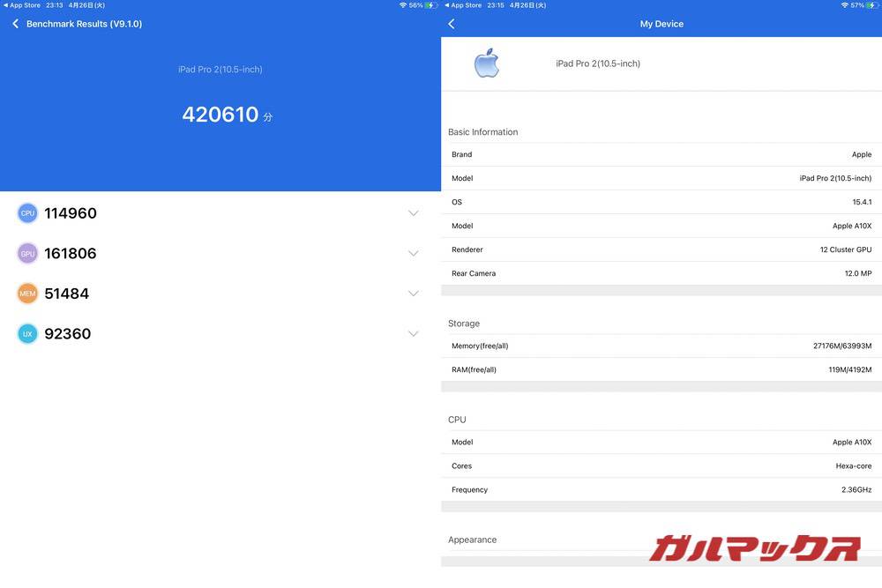Expand the MEM score details

(x=413, y=293)
